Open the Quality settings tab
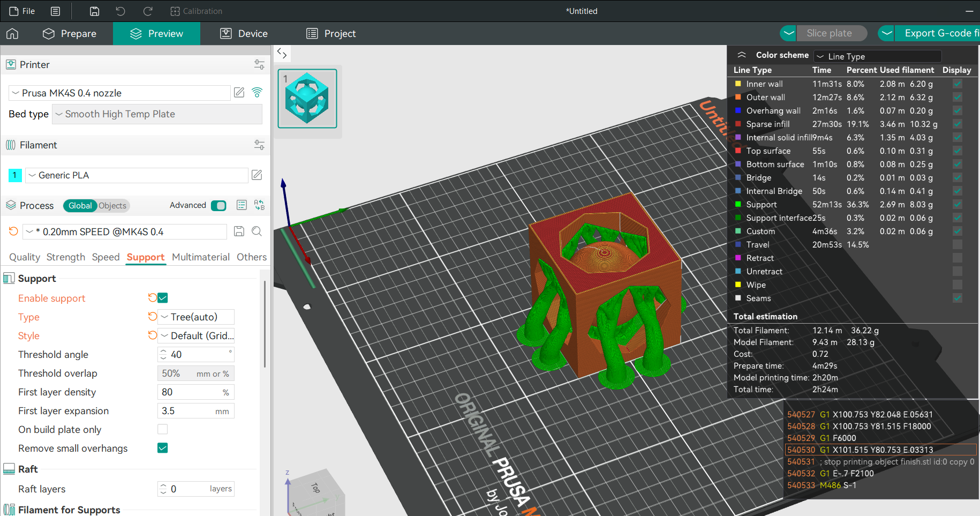Viewport: 980px width, 516px height. tap(25, 257)
